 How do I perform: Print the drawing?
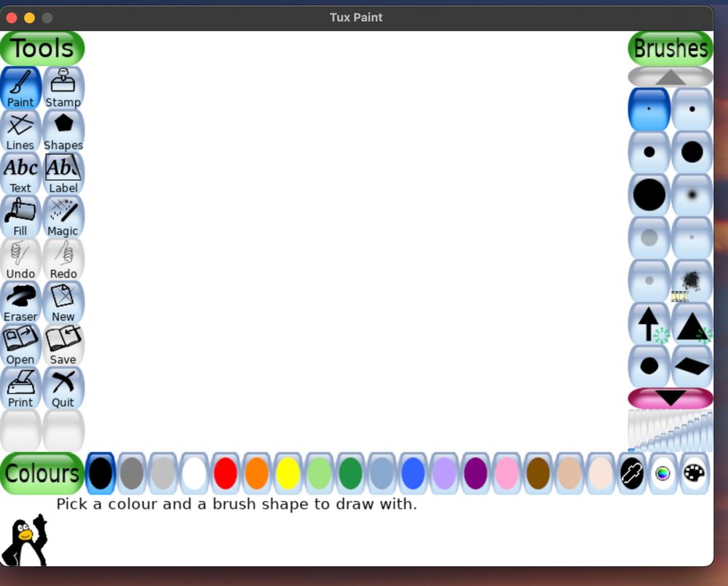pyautogui.click(x=21, y=388)
